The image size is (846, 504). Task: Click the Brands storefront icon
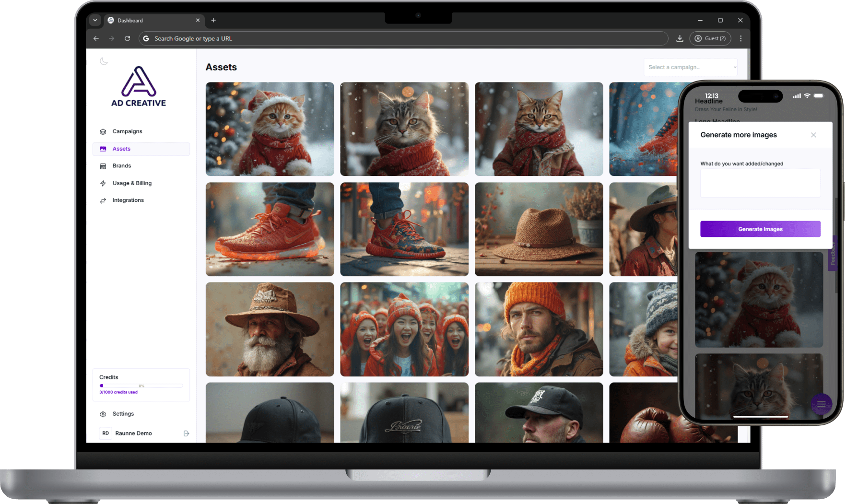coord(103,166)
